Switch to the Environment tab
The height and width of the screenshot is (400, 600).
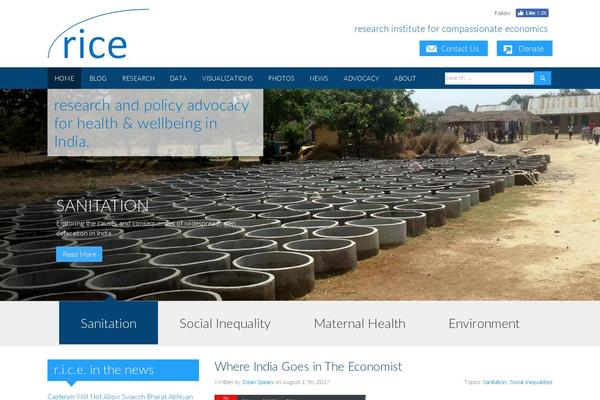coord(484,323)
